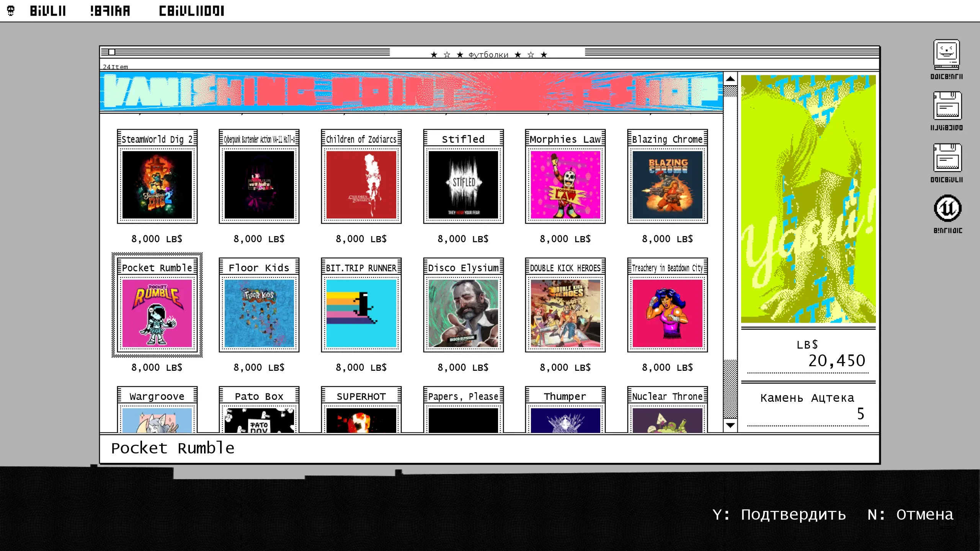The image size is (980, 551).
Task: Select the Blazing Chrome t-shirt
Action: click(x=667, y=184)
